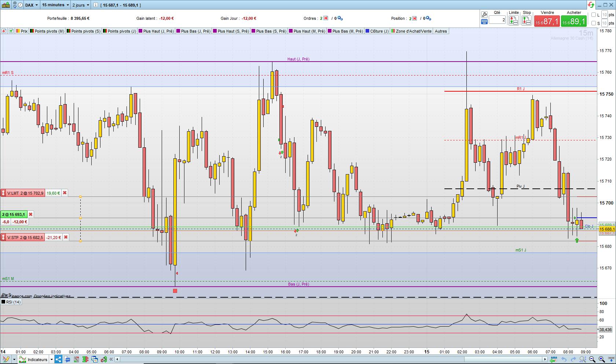Expand the Indicateurs dropdown arrow
616x364 pixels.
tap(51, 360)
